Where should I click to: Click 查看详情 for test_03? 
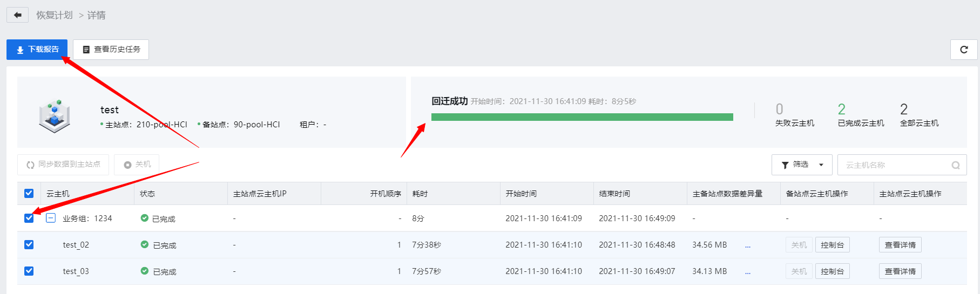click(900, 271)
